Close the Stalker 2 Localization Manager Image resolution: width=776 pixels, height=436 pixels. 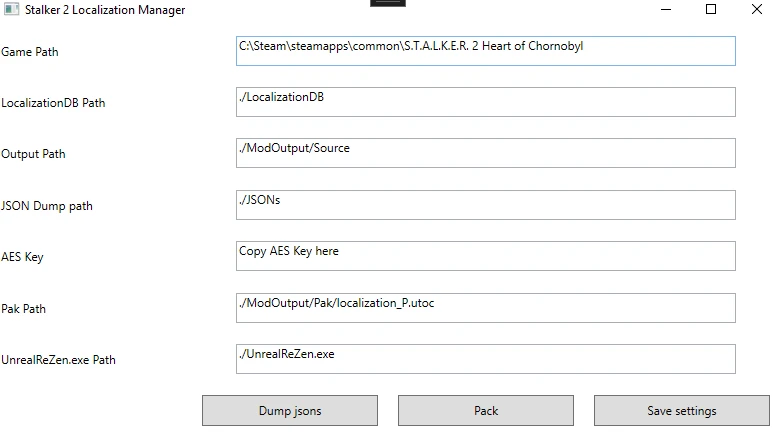757,9
